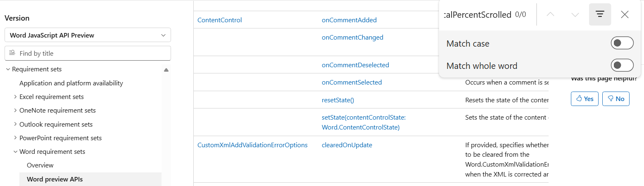
Task: Select Word preview APIs tree item
Action: pos(55,179)
